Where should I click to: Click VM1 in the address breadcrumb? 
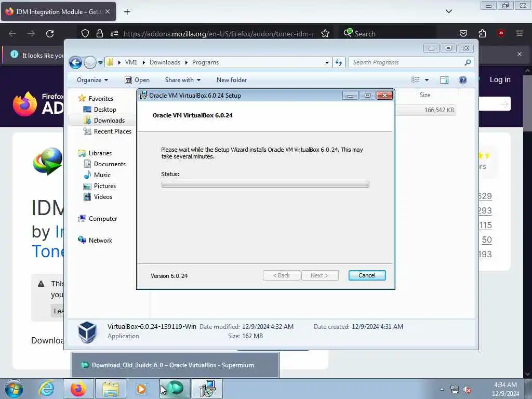point(131,62)
